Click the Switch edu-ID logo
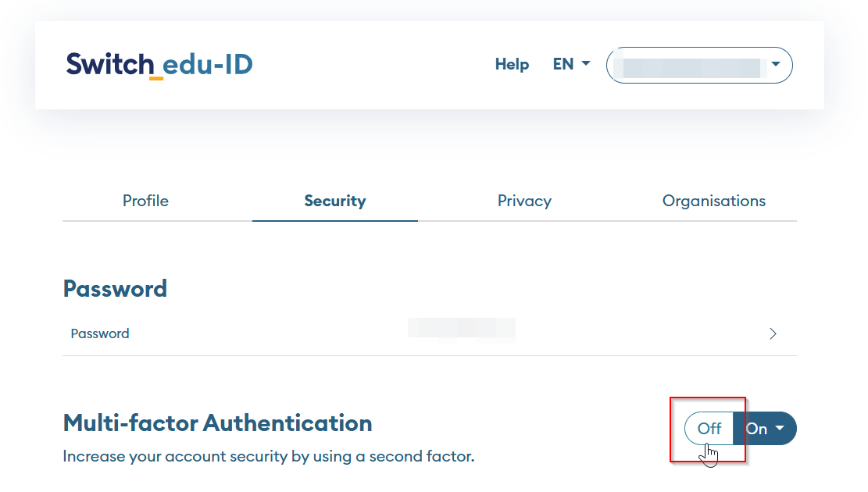The height and width of the screenshot is (492, 868). click(159, 64)
